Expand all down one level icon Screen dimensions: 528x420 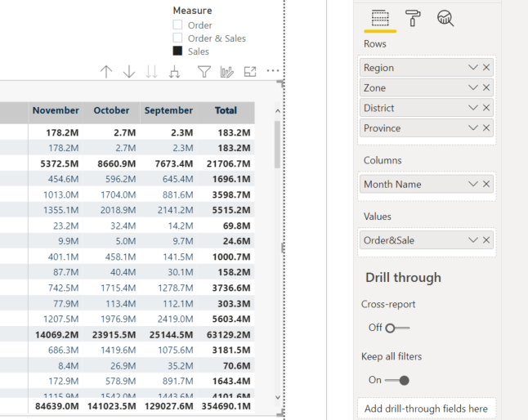174,71
